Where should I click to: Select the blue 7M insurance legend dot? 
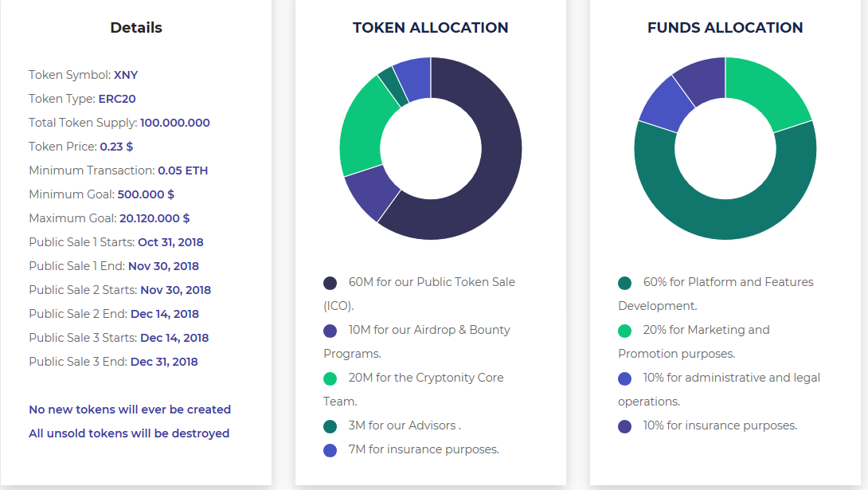point(330,450)
